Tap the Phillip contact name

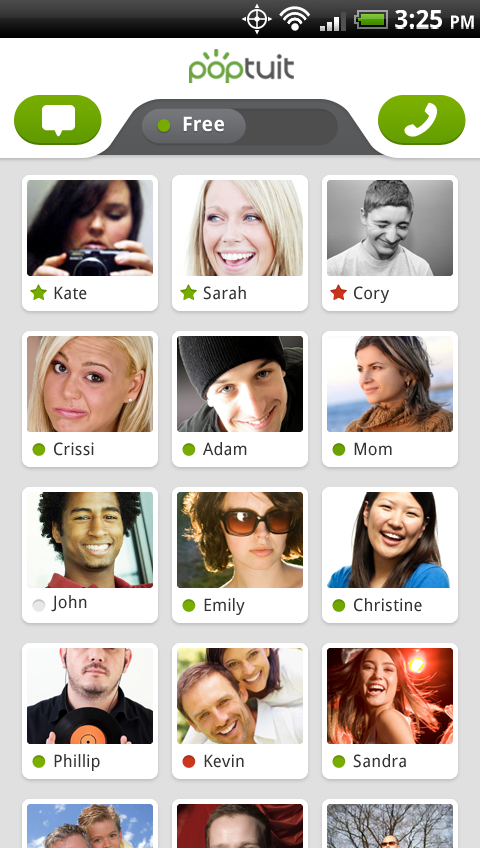point(77,761)
